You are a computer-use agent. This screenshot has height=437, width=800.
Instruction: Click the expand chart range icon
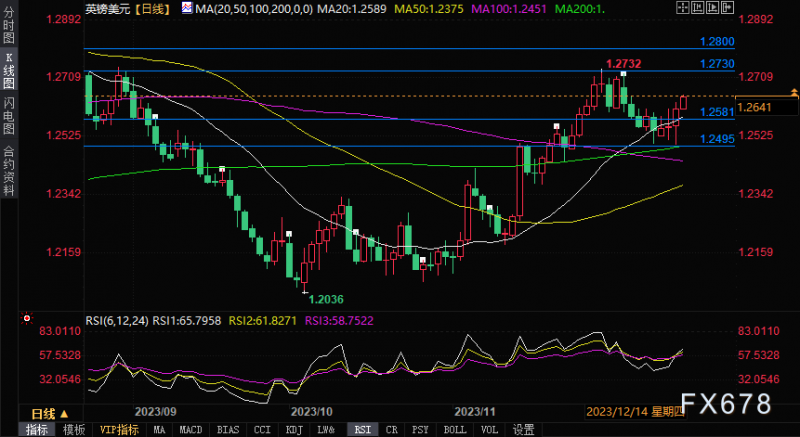pyautogui.click(x=712, y=8)
